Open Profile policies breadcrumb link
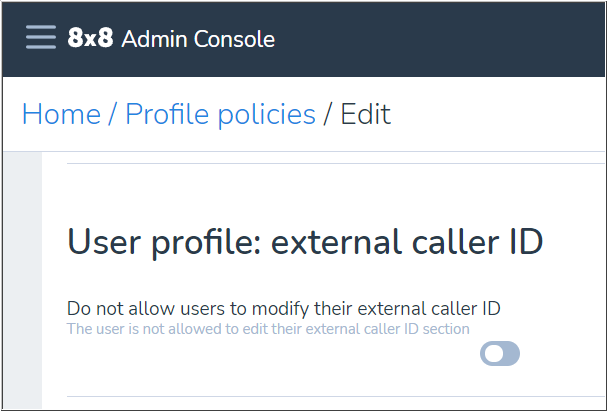Screen dimensions: 607x411 220,114
